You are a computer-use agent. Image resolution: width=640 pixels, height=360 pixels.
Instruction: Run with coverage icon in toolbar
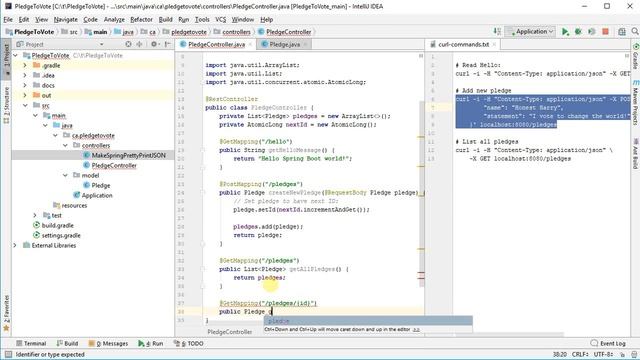[592, 32]
